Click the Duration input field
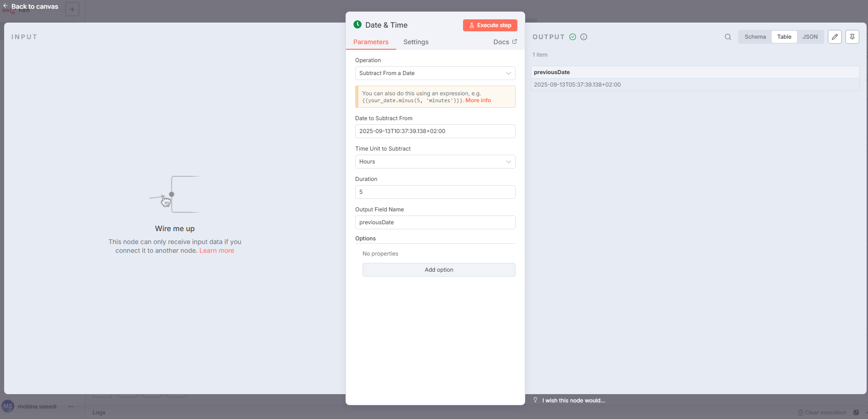This screenshot has height=419, width=868. [x=435, y=192]
